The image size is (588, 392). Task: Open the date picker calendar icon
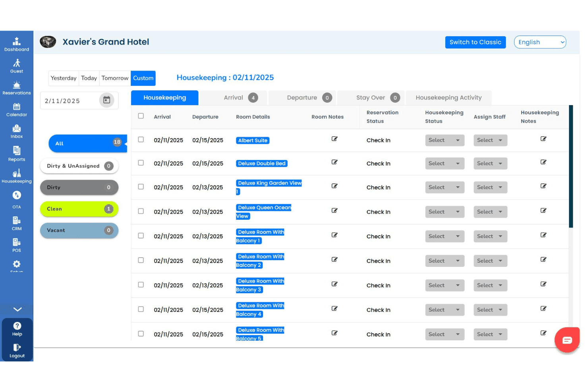pos(106,100)
